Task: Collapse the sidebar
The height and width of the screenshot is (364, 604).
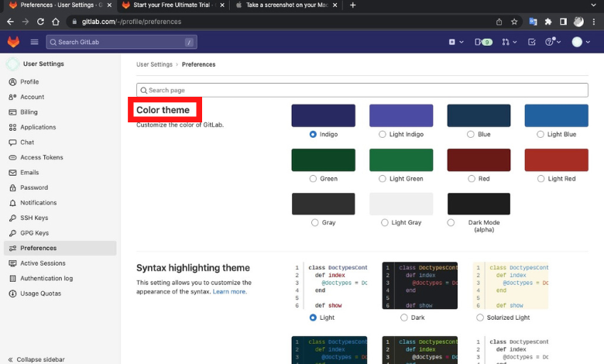Action: click(x=36, y=359)
